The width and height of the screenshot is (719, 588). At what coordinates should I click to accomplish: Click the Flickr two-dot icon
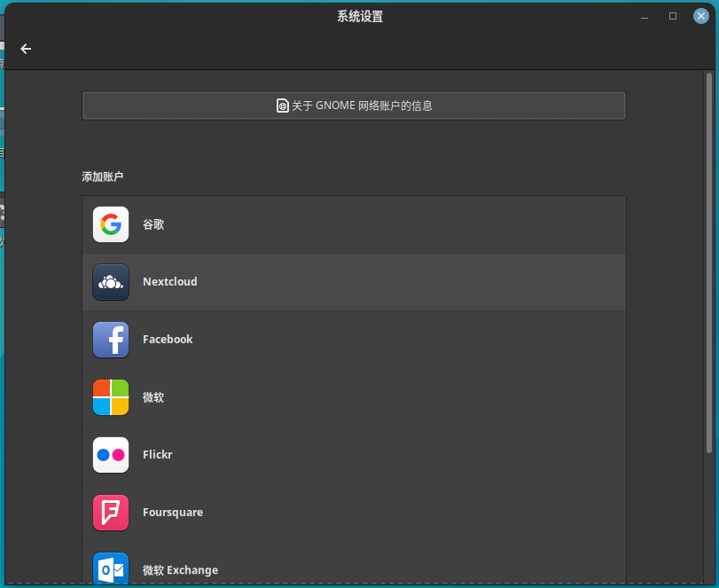pos(111,455)
